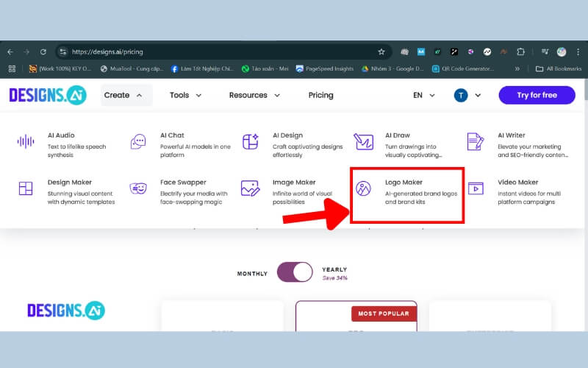
Task: Open the Chrome three-dot menu
Action: [578, 52]
